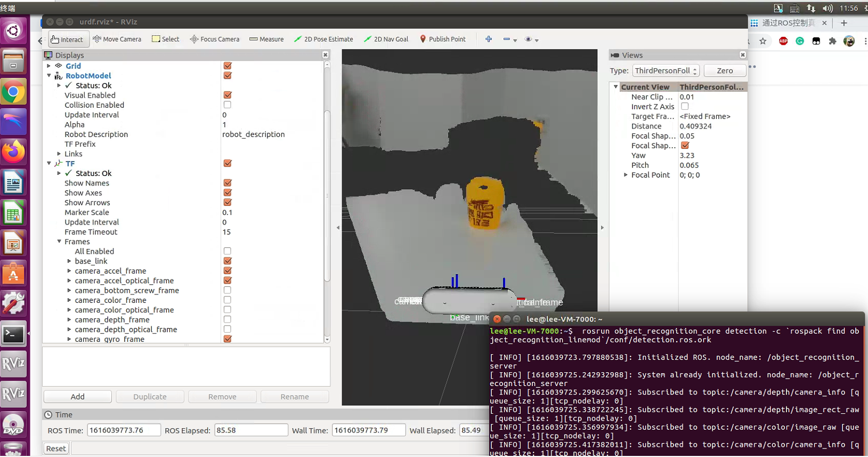868x457 pixels.
Task: Open the view Type dropdown
Action: point(666,71)
